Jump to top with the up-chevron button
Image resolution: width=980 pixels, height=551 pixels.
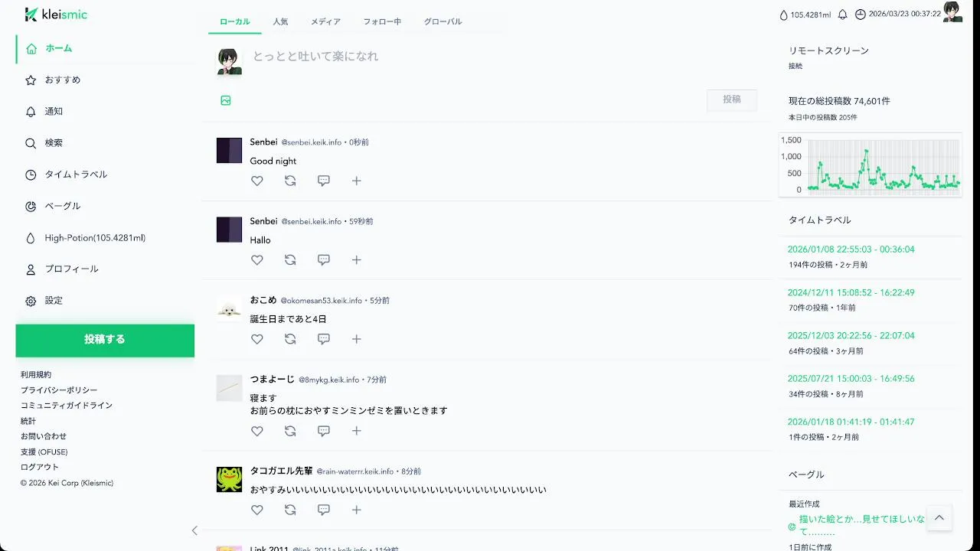(x=939, y=518)
